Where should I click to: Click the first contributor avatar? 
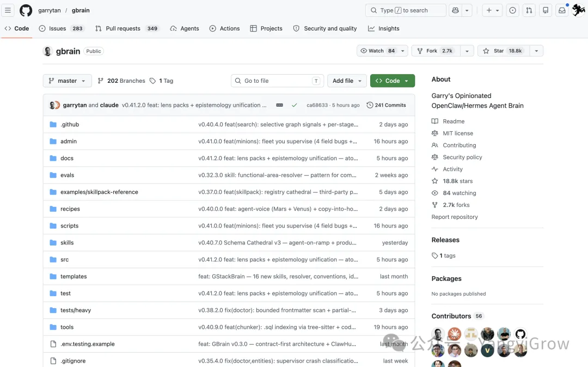[438, 334]
